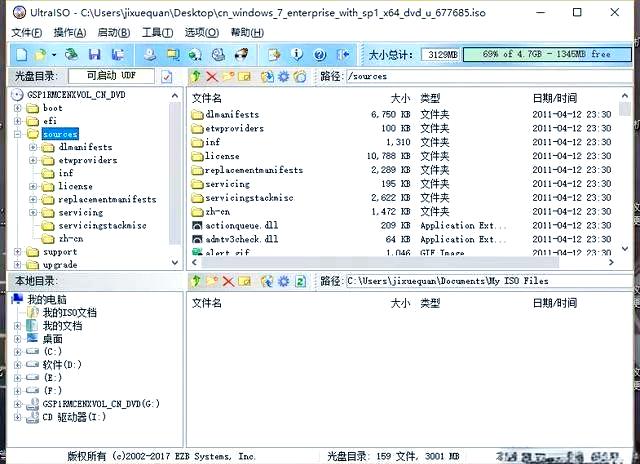Open the dropdown arrow beside Open icon
640x464 pixels.
coord(53,54)
